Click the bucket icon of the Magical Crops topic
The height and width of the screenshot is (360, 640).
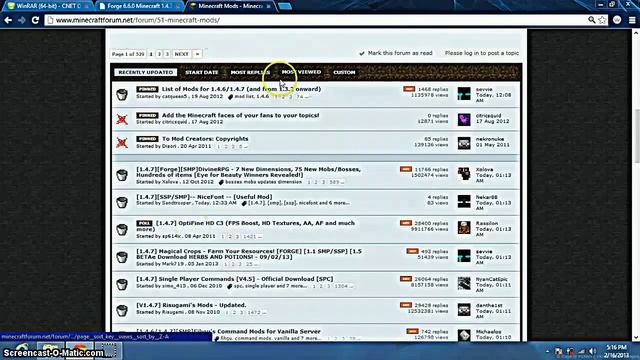122,257
